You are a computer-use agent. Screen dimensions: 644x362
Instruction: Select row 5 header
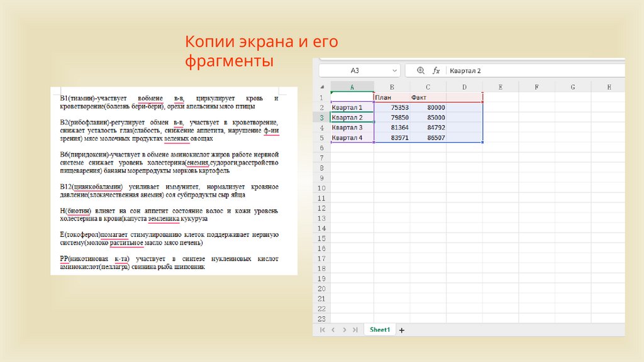click(321, 138)
